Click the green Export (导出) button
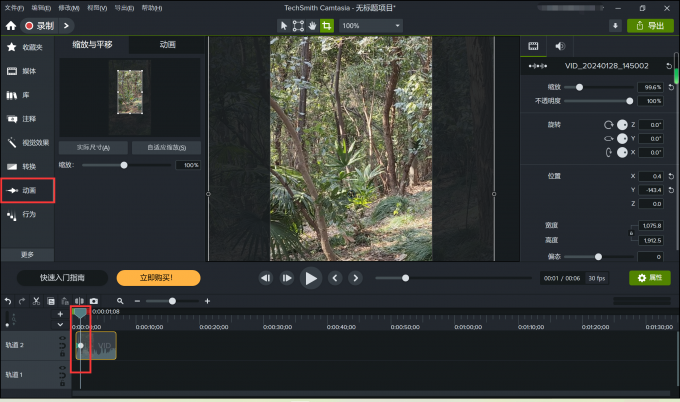The height and width of the screenshot is (402, 680). [x=651, y=25]
